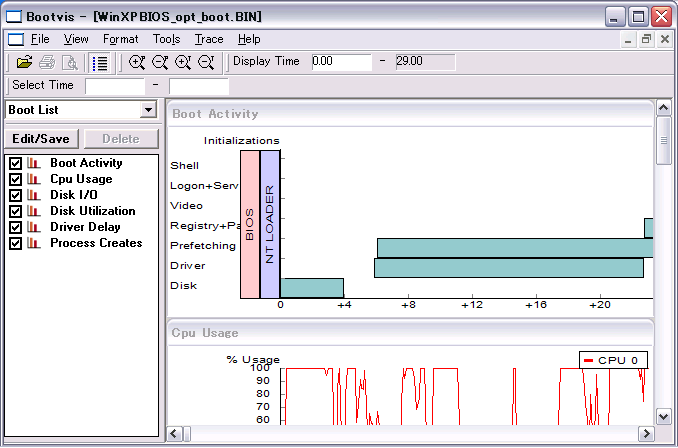Image resolution: width=678 pixels, height=448 pixels.
Task: Click the Cpu Usage graph header
Action: coord(410,333)
